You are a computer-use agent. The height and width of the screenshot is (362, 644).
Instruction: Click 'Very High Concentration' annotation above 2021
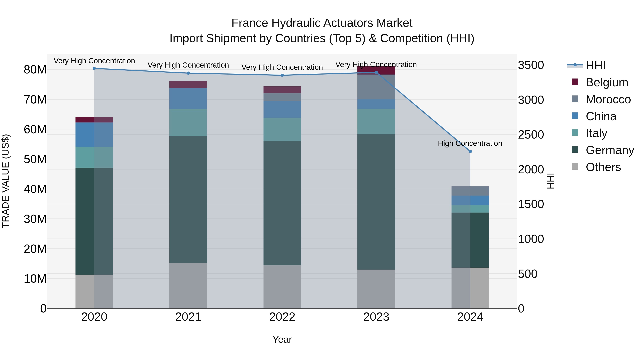click(188, 65)
